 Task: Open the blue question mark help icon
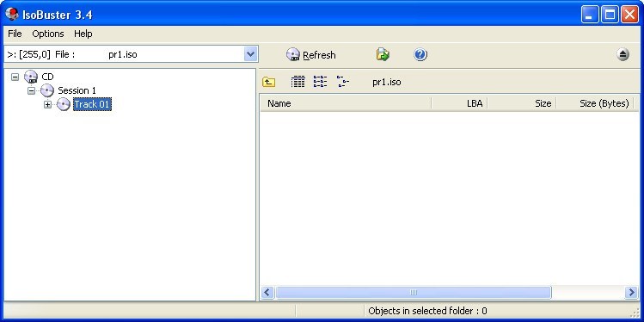(420, 55)
